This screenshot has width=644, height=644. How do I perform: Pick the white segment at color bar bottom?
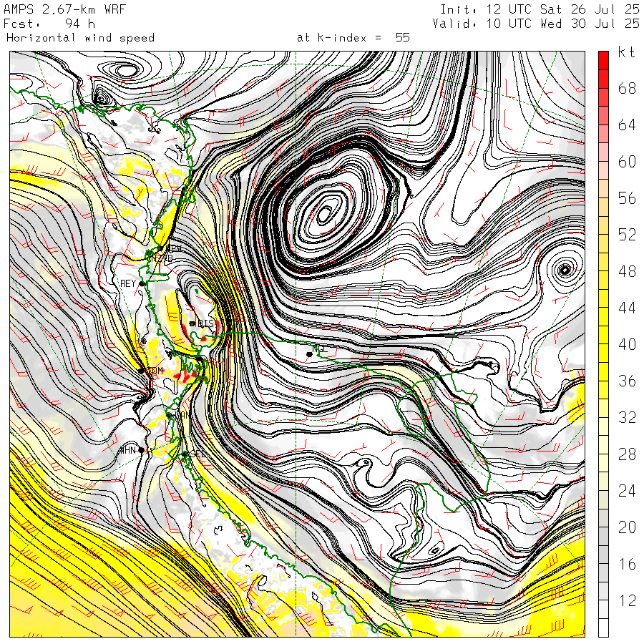click(x=603, y=628)
